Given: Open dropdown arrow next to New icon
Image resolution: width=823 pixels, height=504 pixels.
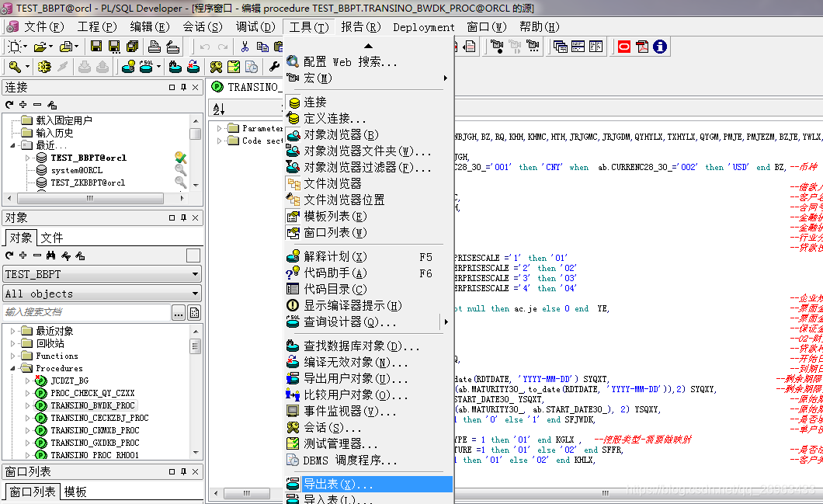Looking at the screenshot, I should point(25,47).
